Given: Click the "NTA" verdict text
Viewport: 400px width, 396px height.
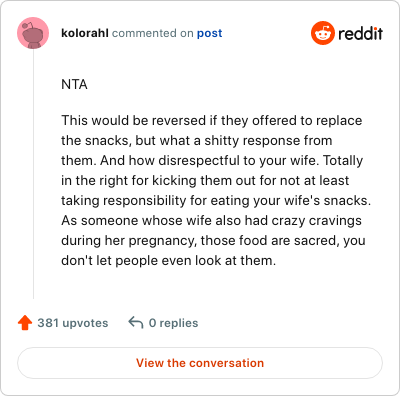Looking at the screenshot, I should (x=74, y=84).
